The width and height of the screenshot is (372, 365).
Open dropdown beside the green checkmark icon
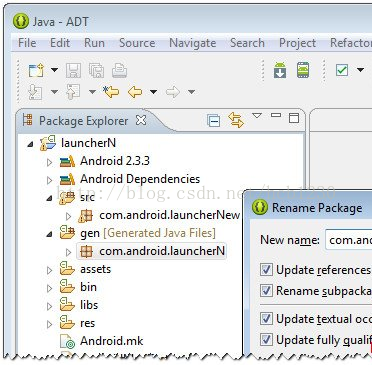click(360, 70)
